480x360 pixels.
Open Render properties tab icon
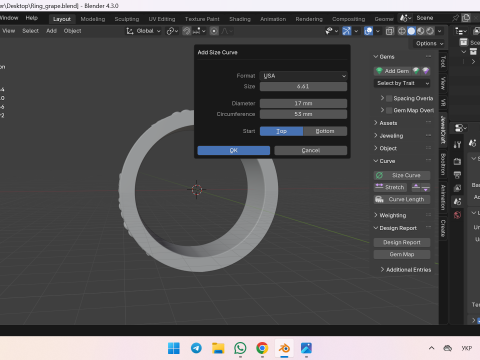point(457,161)
